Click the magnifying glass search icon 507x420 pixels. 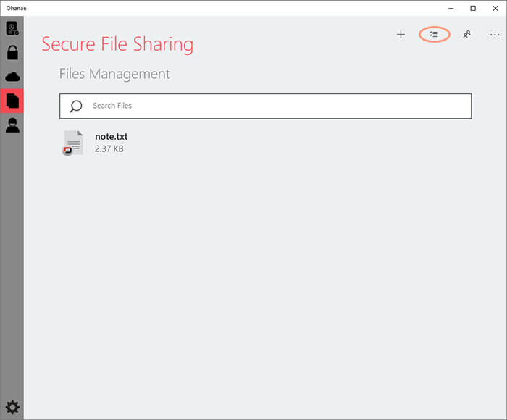76,106
